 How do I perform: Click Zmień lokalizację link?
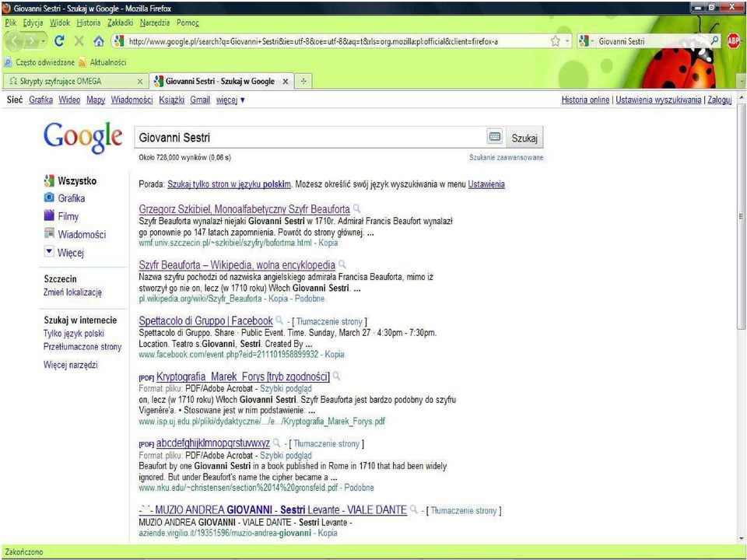pos(72,292)
